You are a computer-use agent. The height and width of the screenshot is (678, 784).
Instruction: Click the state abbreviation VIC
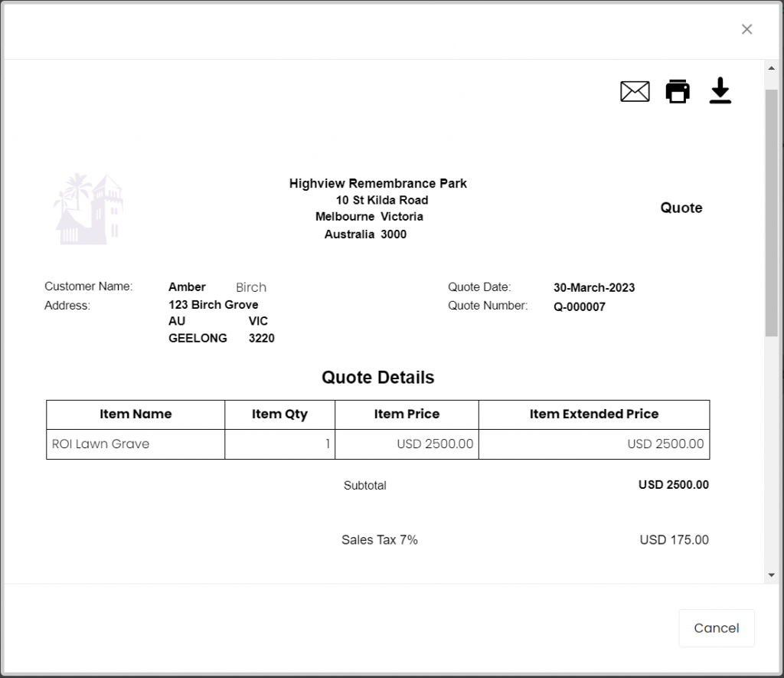258,321
